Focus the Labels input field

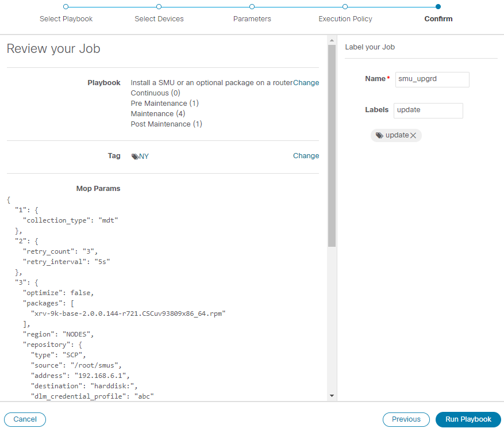coord(428,110)
